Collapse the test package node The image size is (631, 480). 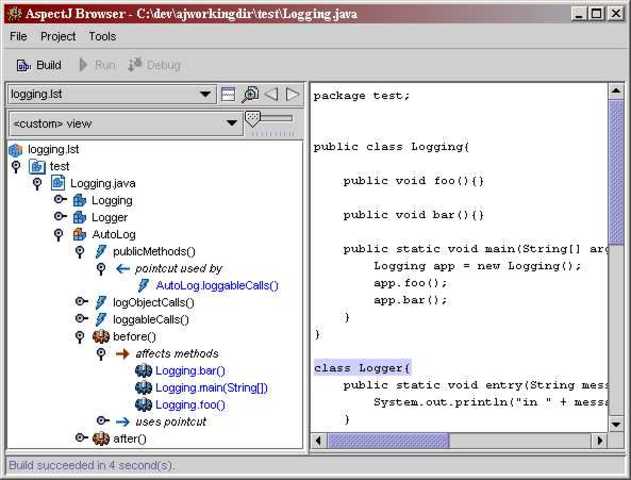[x=16, y=167]
